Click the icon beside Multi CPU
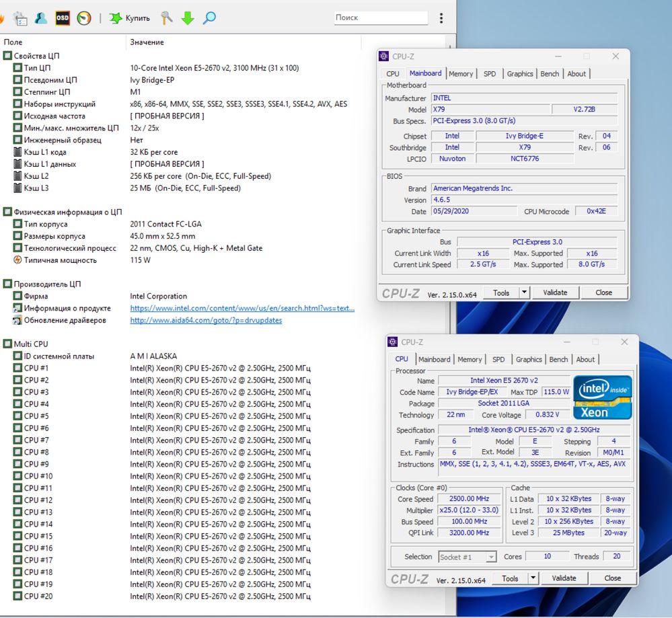 pos(7,344)
